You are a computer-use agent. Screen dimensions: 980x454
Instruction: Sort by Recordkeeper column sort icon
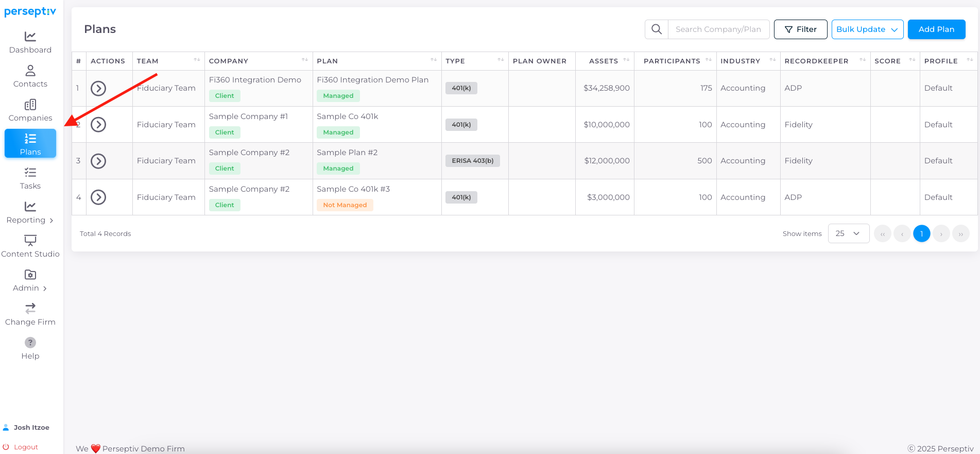[863, 60]
